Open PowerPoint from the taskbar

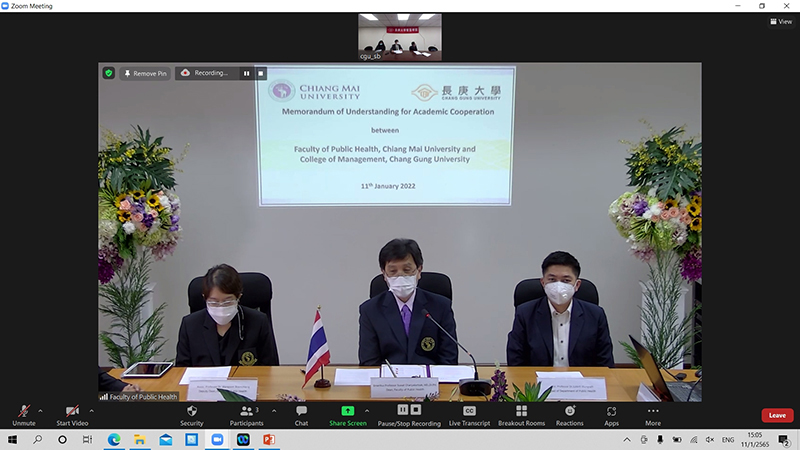coord(269,439)
